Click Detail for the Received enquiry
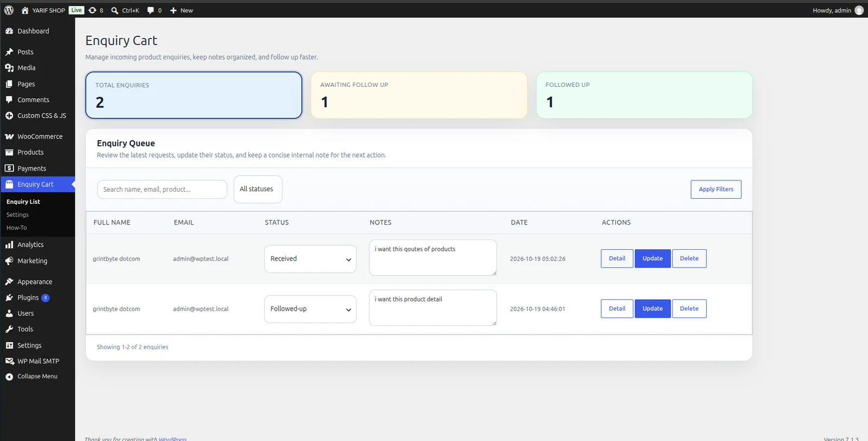The height and width of the screenshot is (441, 868). tap(617, 259)
